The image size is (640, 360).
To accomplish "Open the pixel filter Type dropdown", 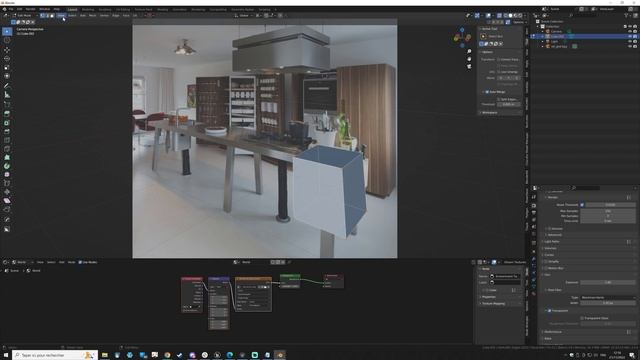I will [608, 298].
